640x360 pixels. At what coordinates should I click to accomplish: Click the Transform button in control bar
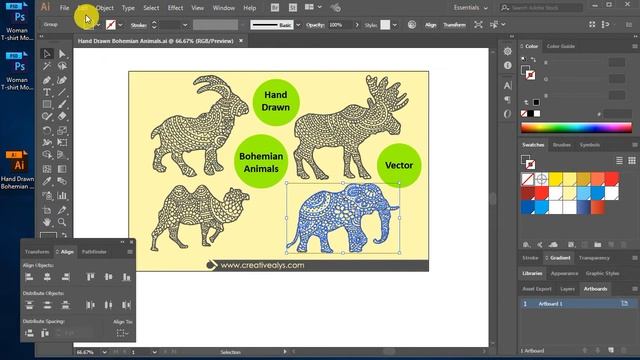pyautogui.click(x=454, y=25)
